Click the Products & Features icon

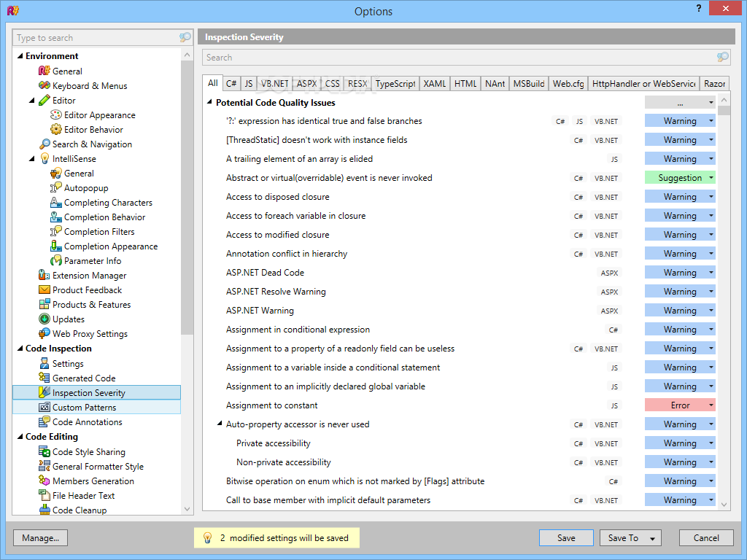point(44,305)
